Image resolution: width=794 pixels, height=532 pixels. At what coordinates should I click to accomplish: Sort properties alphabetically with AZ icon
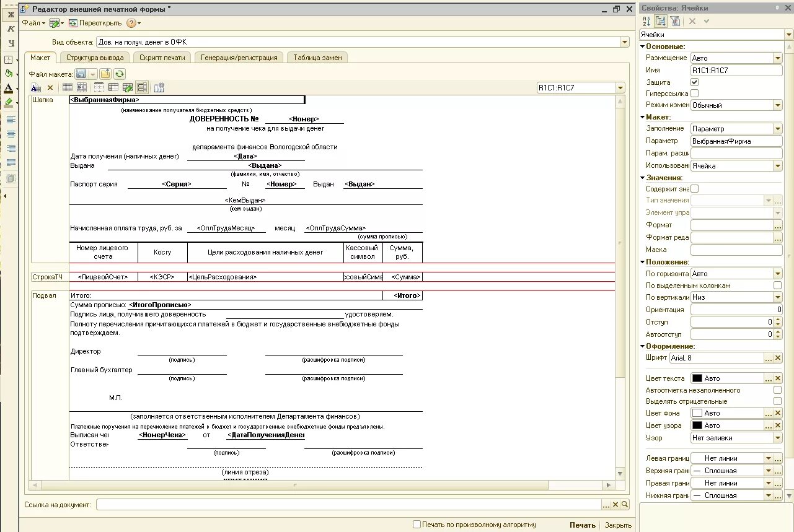click(x=646, y=21)
